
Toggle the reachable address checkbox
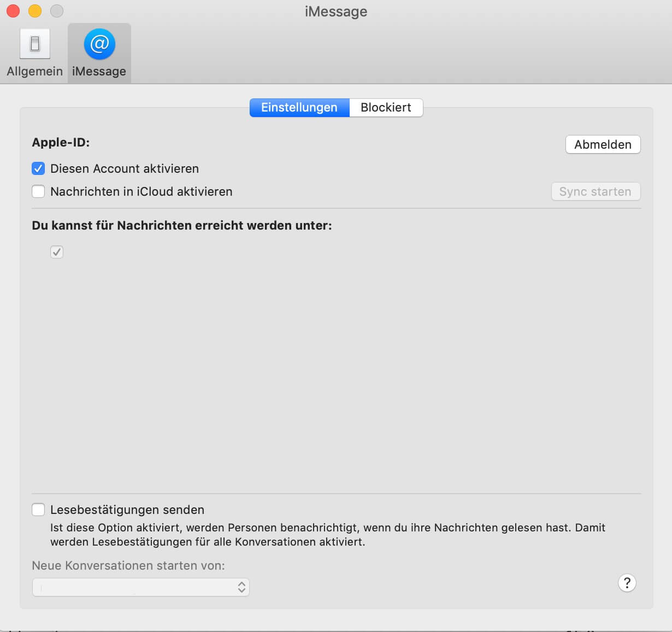57,252
